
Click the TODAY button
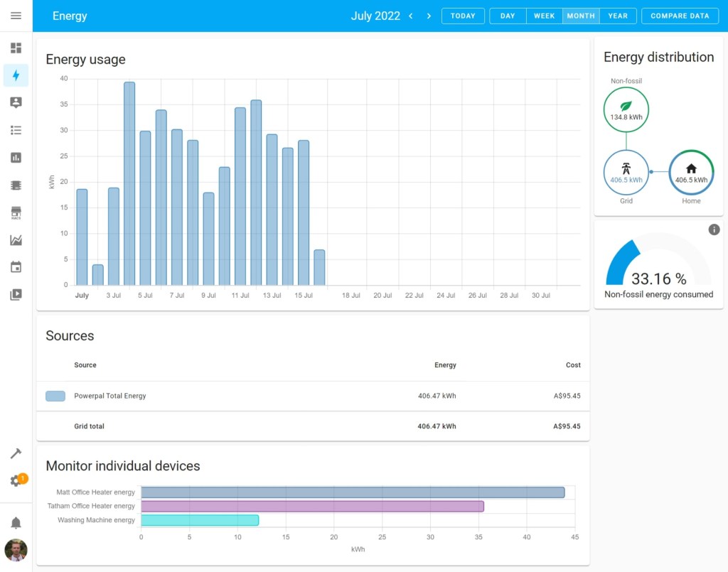coord(463,15)
